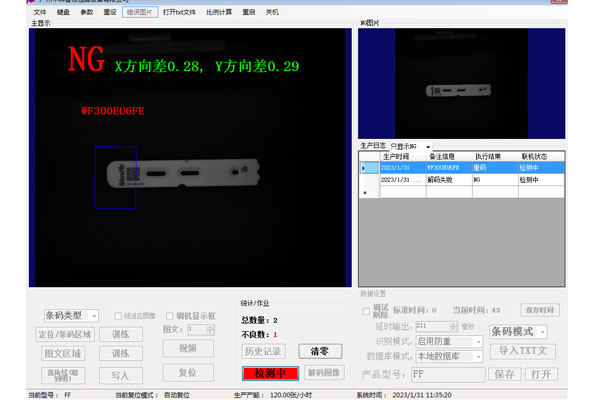Click the 产品型号 input field

coord(447,374)
